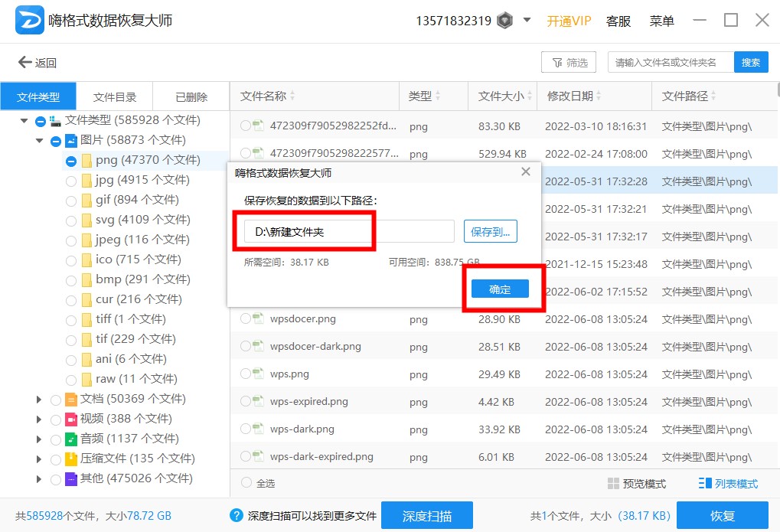Select the raw folder icon
The image size is (780, 532).
tap(86, 379)
